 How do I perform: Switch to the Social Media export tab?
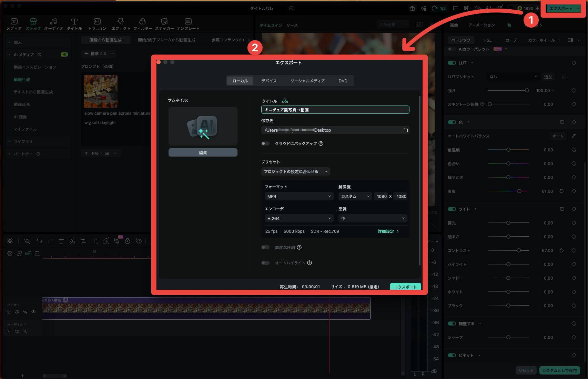coord(307,81)
